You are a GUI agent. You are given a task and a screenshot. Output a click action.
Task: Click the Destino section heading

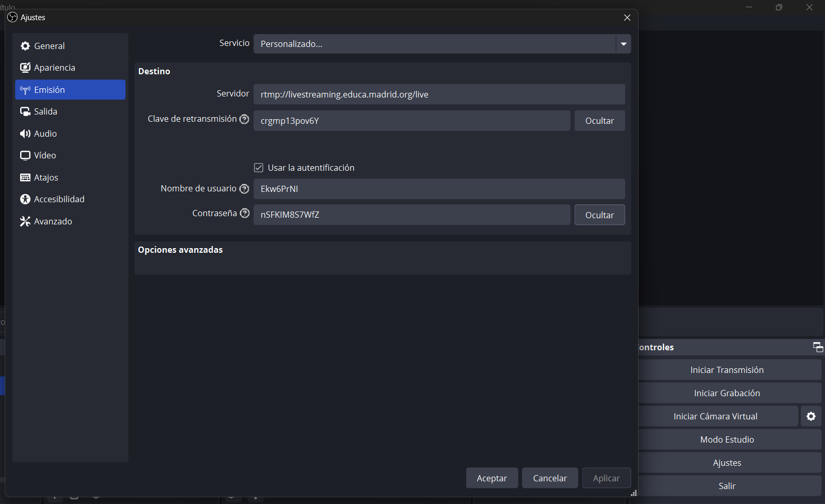click(x=154, y=71)
